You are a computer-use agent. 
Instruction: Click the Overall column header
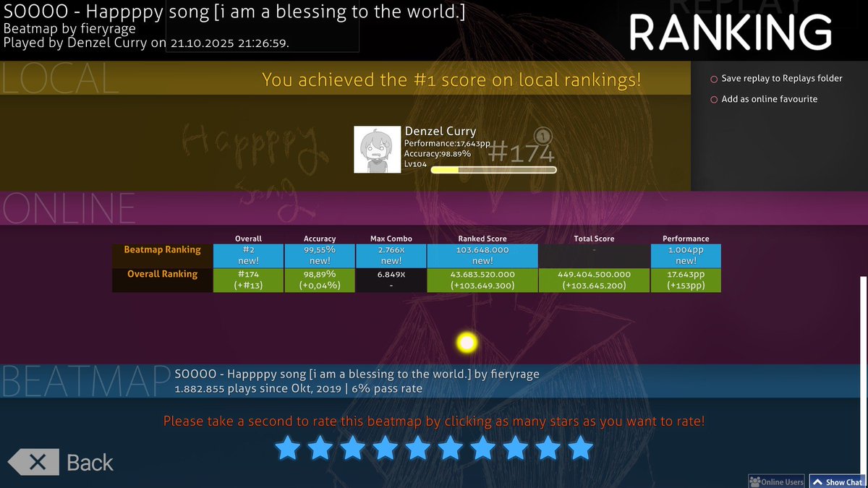(x=248, y=239)
